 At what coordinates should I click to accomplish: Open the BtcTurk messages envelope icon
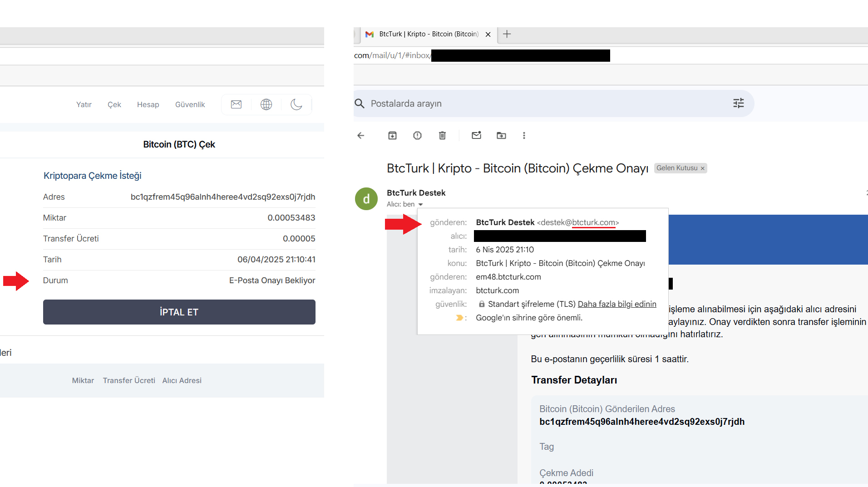(236, 105)
